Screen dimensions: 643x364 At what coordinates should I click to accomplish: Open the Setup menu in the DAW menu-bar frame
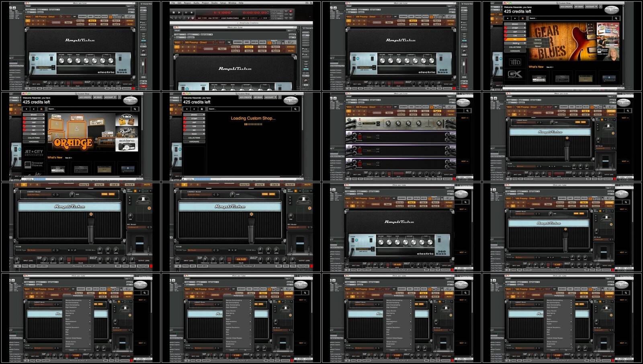pyautogui.click(x=223, y=3)
